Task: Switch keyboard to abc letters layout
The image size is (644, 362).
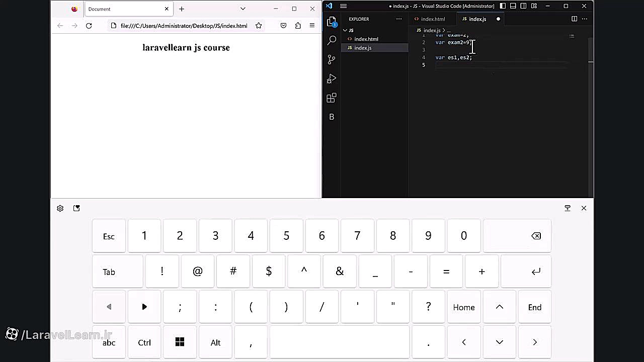Action: [x=109, y=342]
